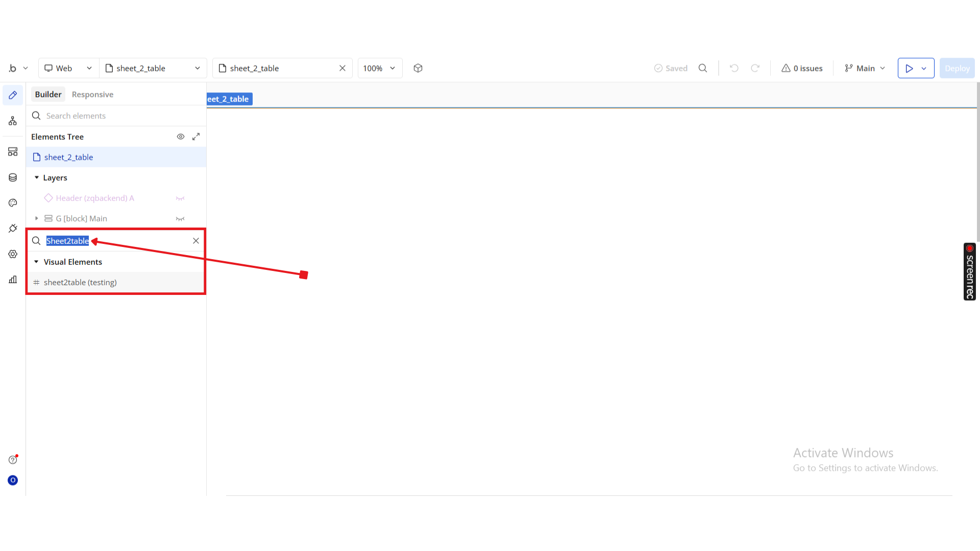Collapse the Visual Elements section
The height and width of the screenshot is (551, 980).
(x=36, y=262)
